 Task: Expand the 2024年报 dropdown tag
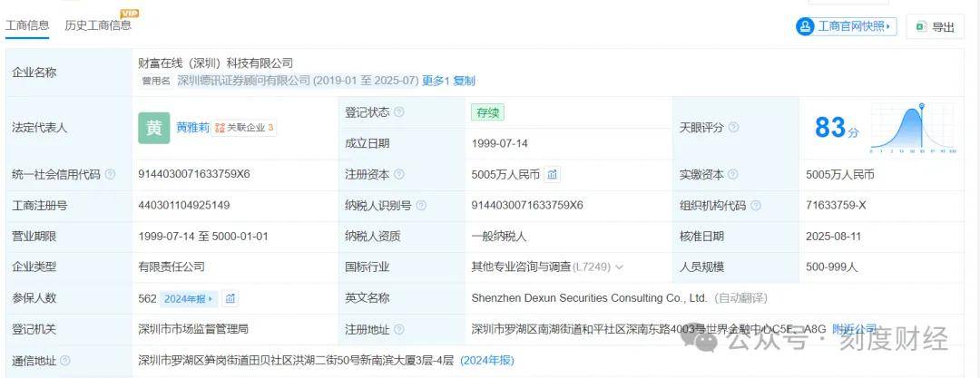click(189, 298)
